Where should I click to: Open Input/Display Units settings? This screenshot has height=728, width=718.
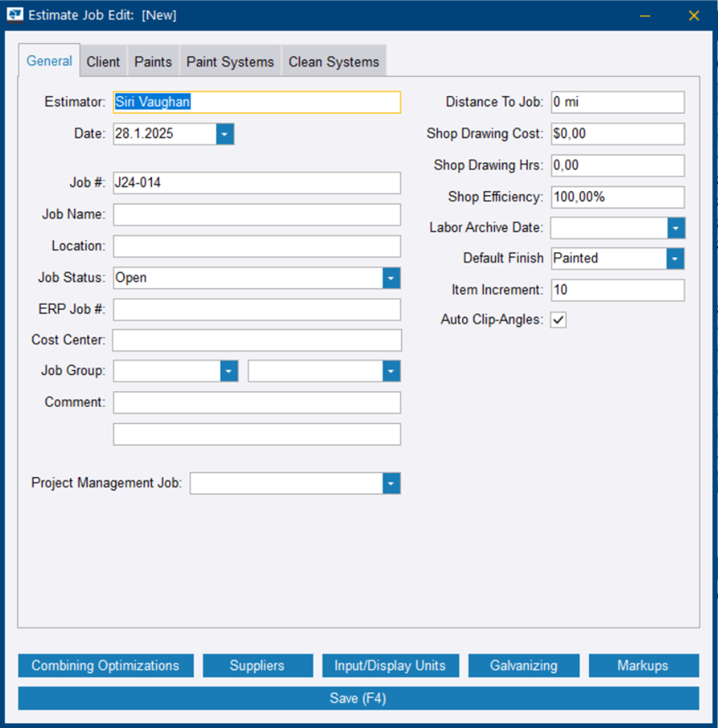click(x=390, y=666)
